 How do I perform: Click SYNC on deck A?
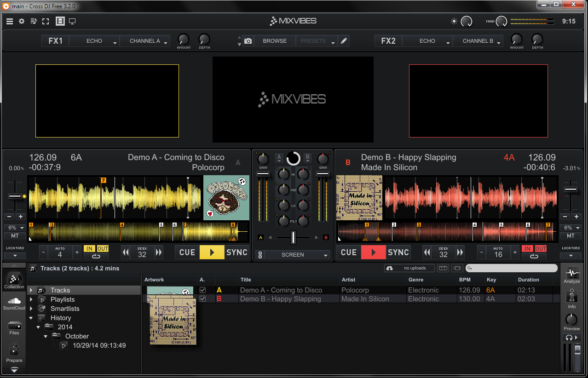point(237,252)
